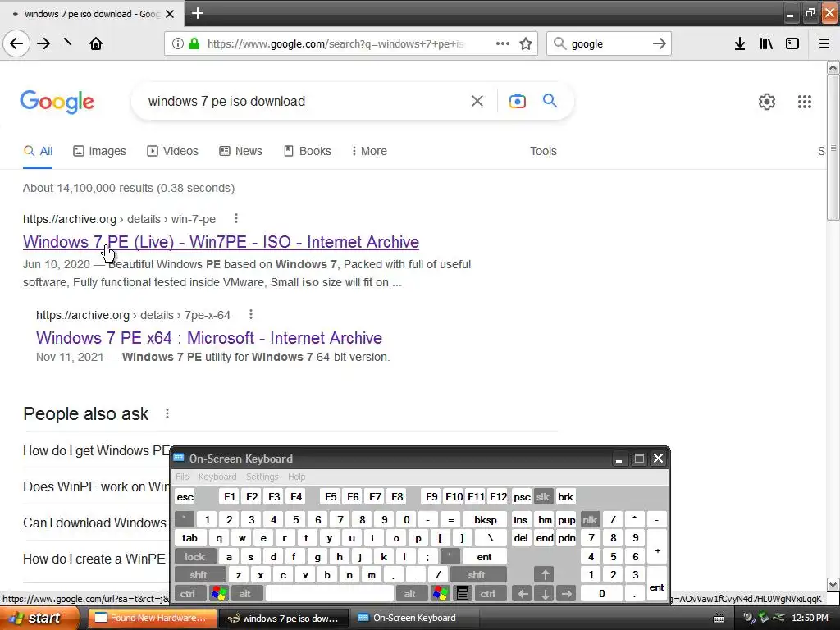This screenshot has width=840, height=630.
Task: Open the On-Screen Keyboard Help menu
Action: point(296,477)
